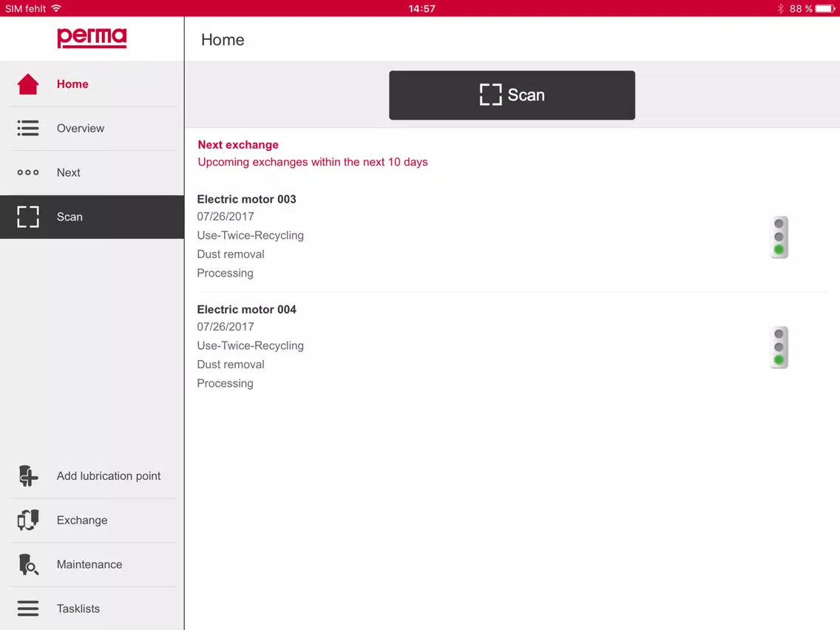840x630 pixels.
Task: Click 'Upcoming exchanges within the next 10 days'
Action: pyautogui.click(x=312, y=162)
